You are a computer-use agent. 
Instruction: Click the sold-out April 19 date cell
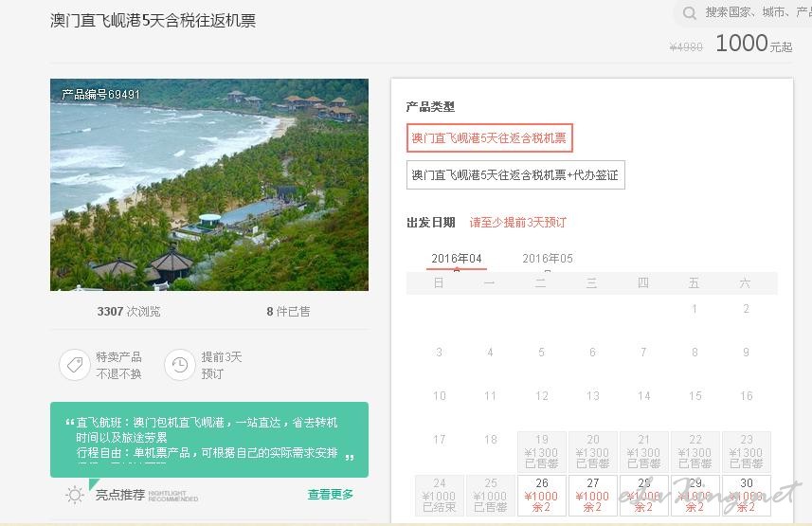tap(542, 452)
